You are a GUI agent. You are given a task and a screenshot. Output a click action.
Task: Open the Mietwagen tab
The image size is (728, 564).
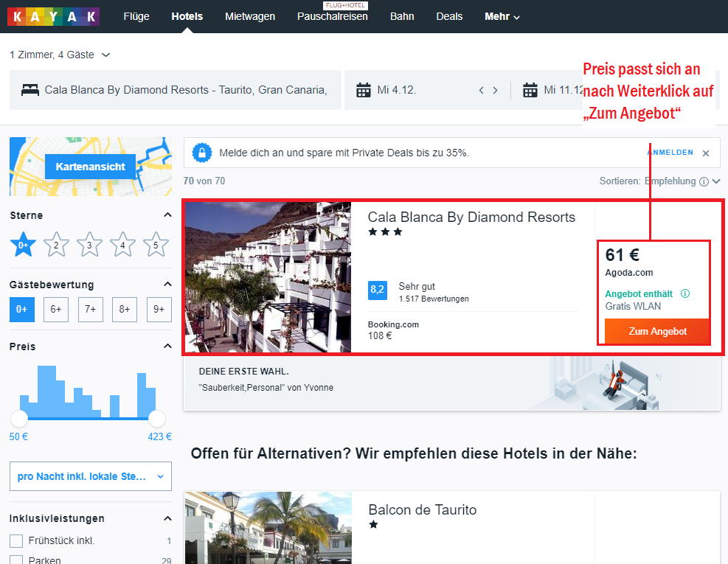pos(250,17)
